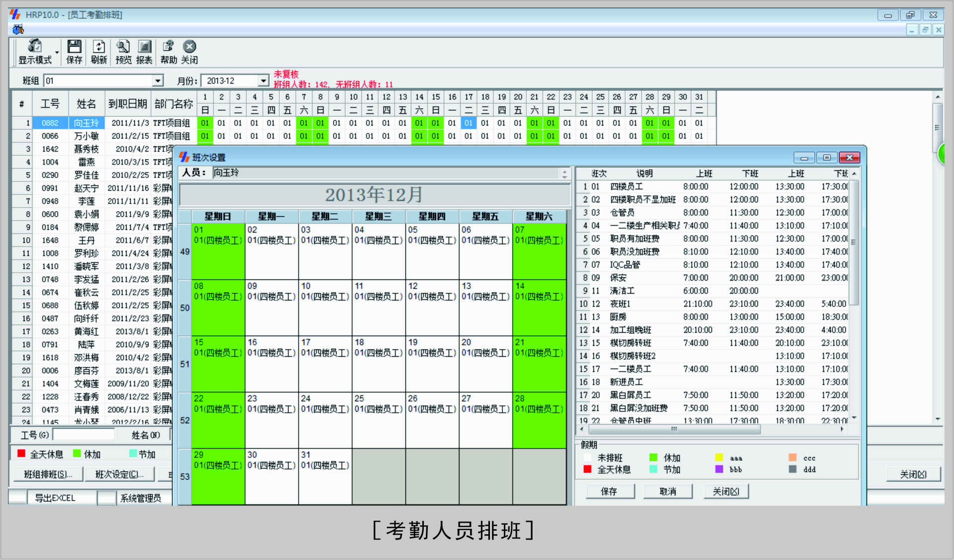Click the 工号(G) search input field
Viewport: 954px width, 560px height.
click(83, 435)
